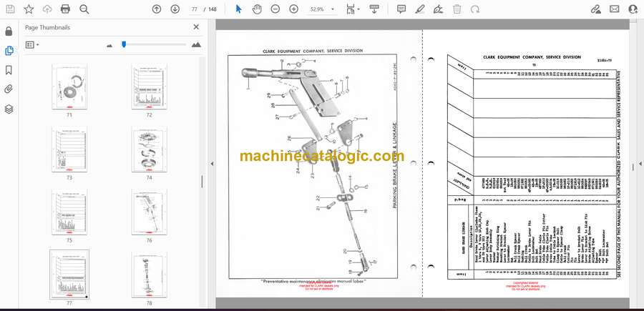
Task: Collapse left pane with the divider arrow
Action: pos(212,164)
